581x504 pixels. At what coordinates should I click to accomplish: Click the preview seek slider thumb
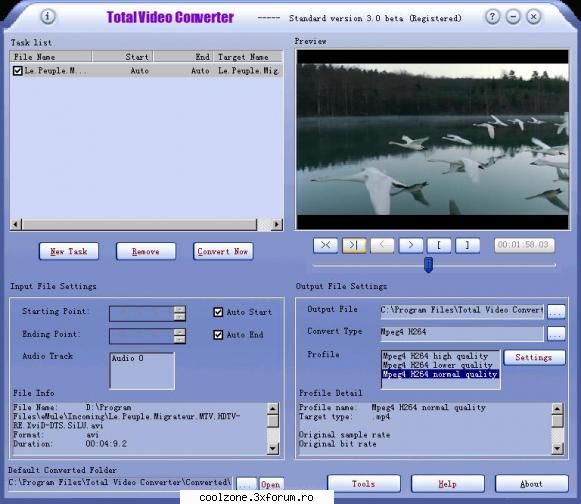428,265
